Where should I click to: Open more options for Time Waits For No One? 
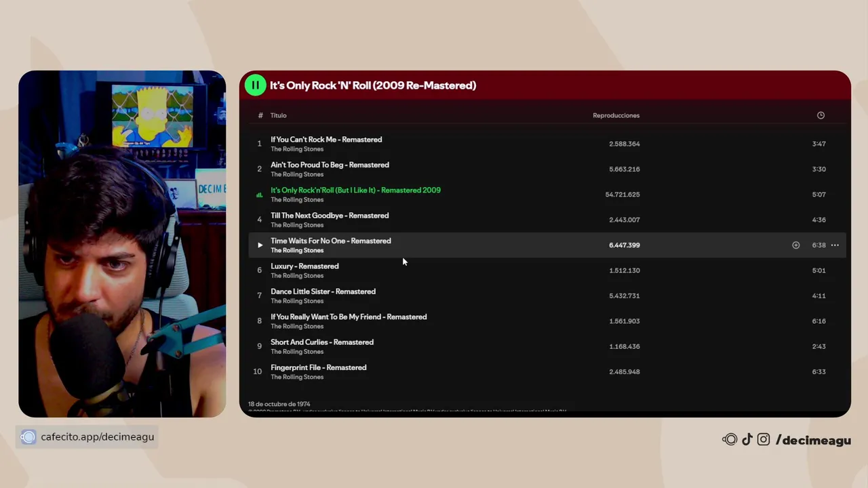[835, 245]
